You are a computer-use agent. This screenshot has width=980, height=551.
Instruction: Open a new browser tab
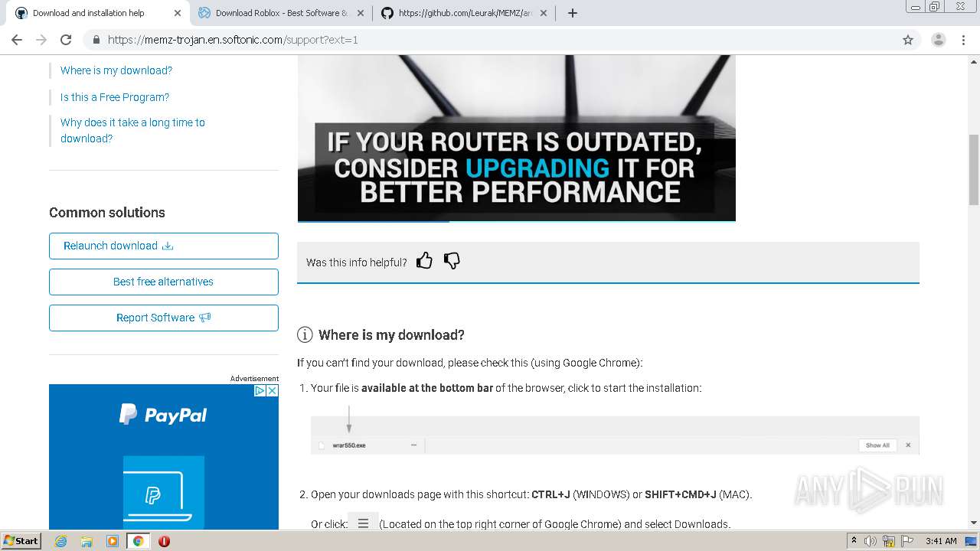coord(572,13)
